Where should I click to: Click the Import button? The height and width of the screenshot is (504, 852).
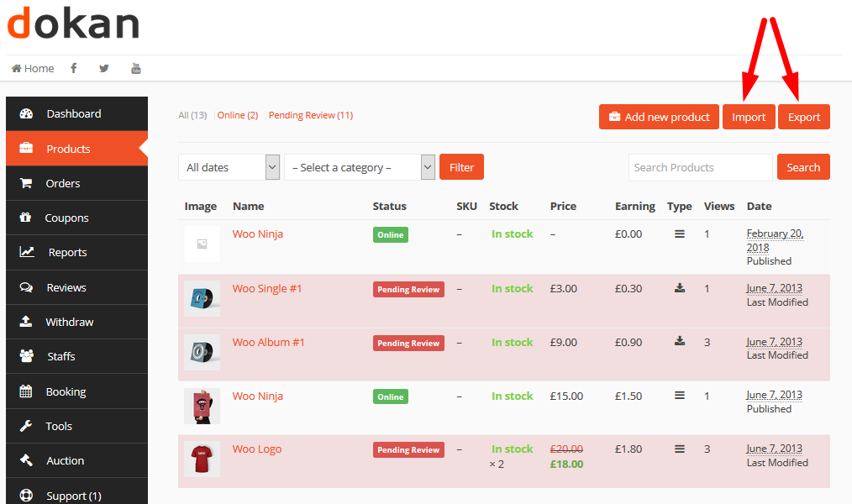[x=749, y=117]
